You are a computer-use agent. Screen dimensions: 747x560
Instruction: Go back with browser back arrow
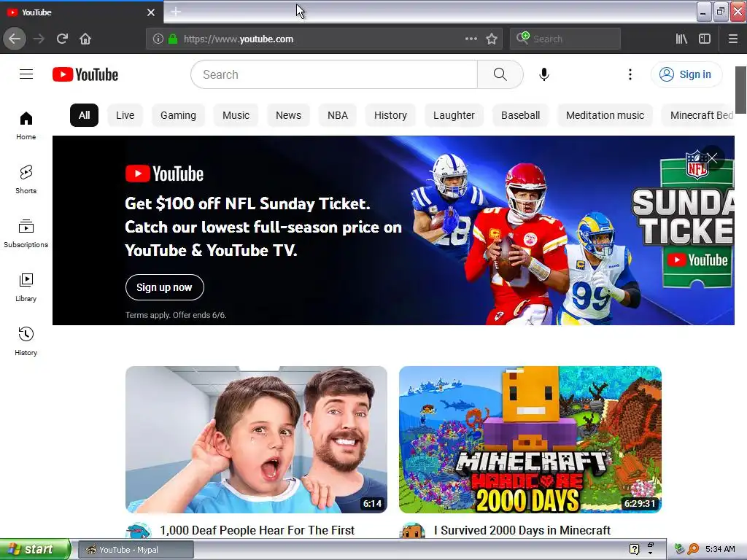coord(15,39)
